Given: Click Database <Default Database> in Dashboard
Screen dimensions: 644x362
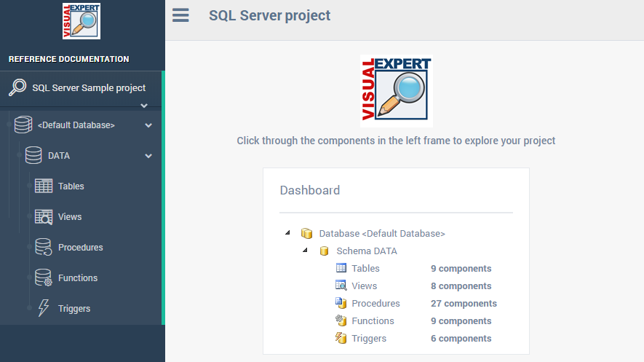Looking at the screenshot, I should tap(382, 233).
